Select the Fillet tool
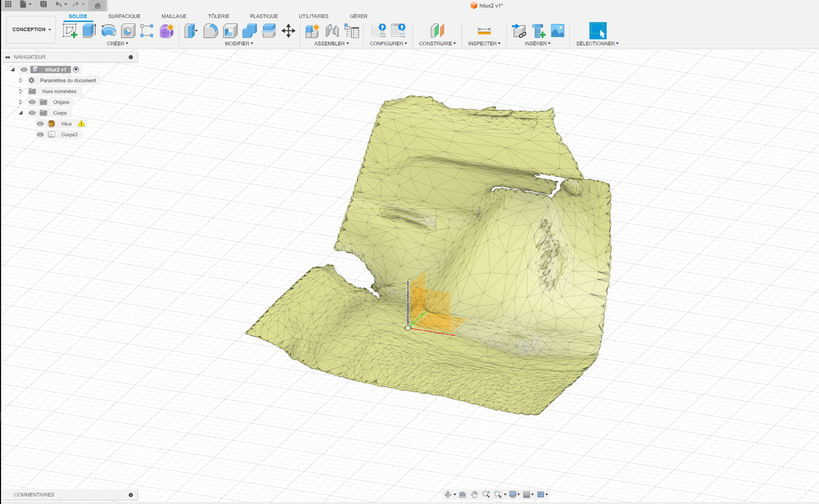This screenshot has height=504, width=819. (210, 31)
